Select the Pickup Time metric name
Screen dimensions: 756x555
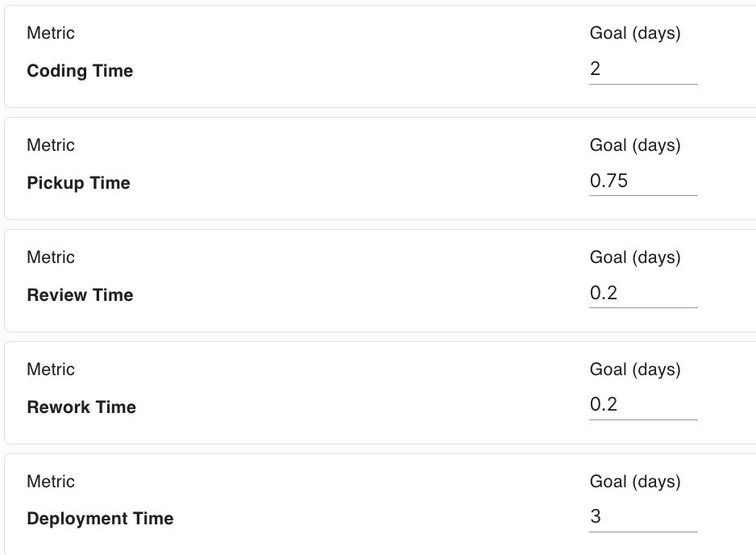coord(78,183)
